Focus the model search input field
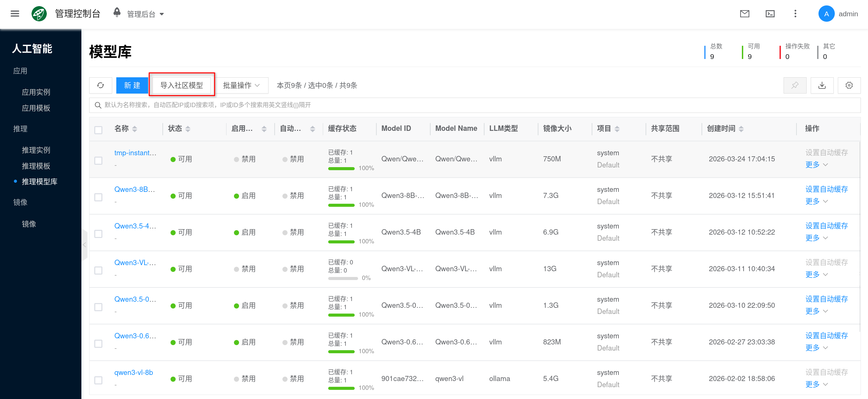Viewport: 868px width, 399px height. click(x=475, y=105)
